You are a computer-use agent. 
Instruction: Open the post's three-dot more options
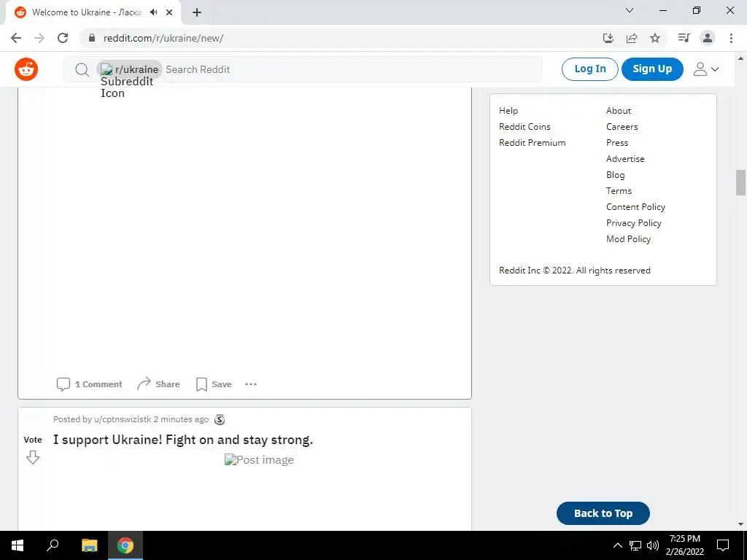tap(251, 384)
